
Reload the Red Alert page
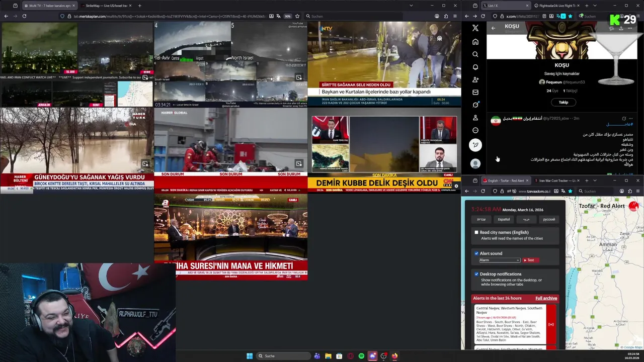pyautogui.click(x=483, y=191)
